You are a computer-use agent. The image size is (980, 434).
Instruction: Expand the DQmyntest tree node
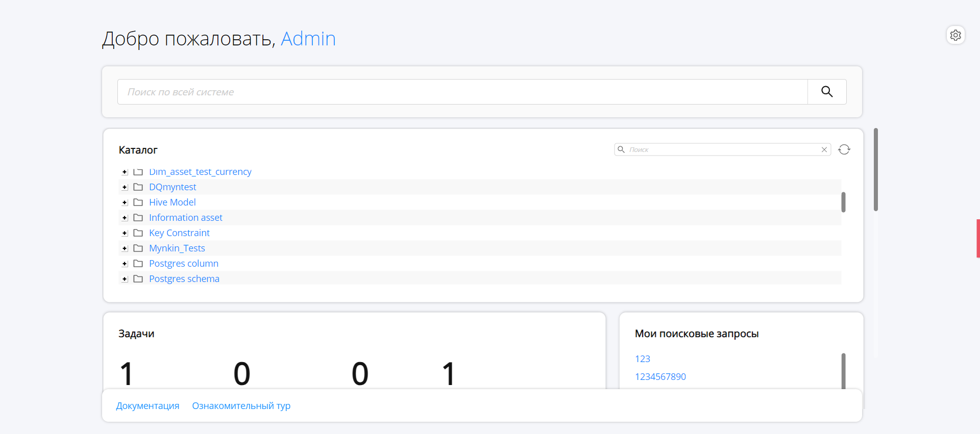coord(125,187)
